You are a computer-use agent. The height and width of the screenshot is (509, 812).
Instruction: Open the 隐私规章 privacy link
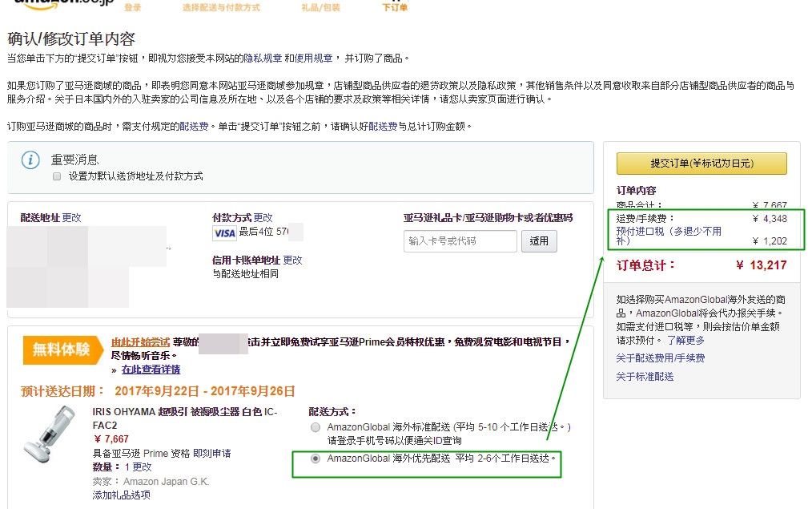[x=263, y=59]
